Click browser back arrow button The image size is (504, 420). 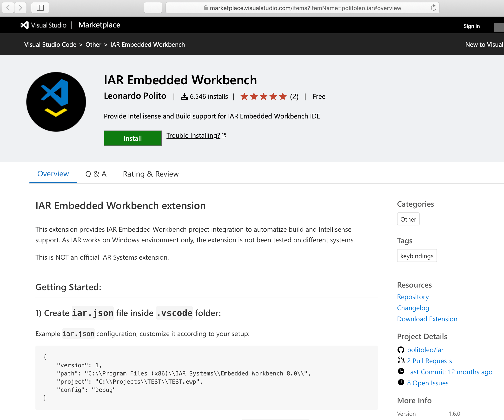[8, 8]
